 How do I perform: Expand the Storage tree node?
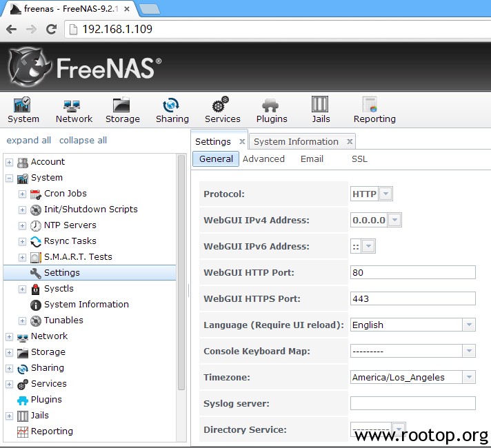[x=10, y=352]
